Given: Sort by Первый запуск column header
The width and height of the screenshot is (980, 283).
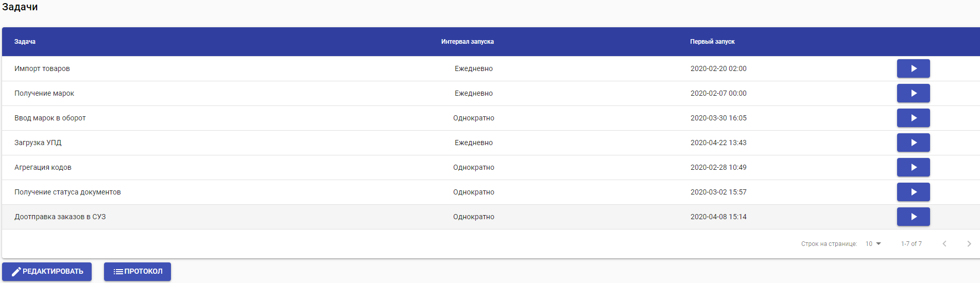Looking at the screenshot, I should tap(712, 42).
